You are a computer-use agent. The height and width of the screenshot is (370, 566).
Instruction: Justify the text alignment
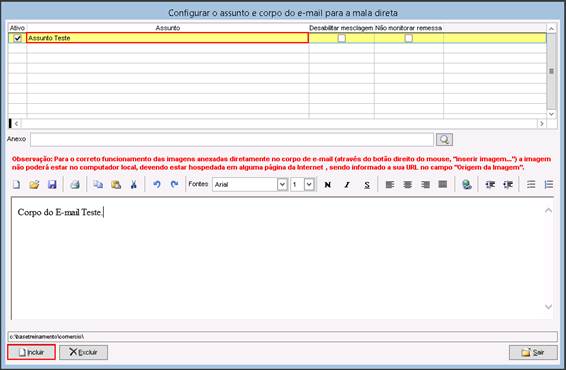pyautogui.click(x=443, y=185)
